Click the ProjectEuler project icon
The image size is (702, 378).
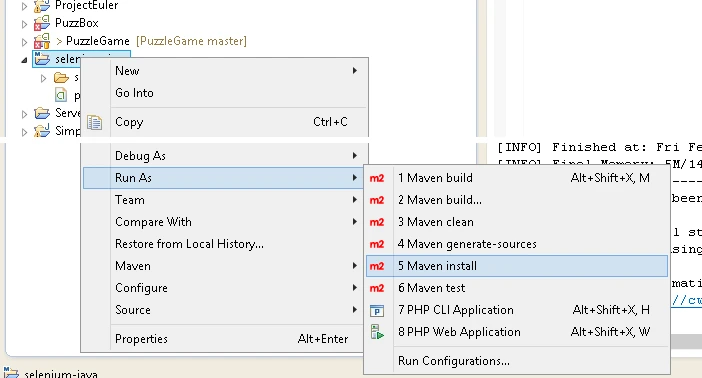(x=42, y=6)
